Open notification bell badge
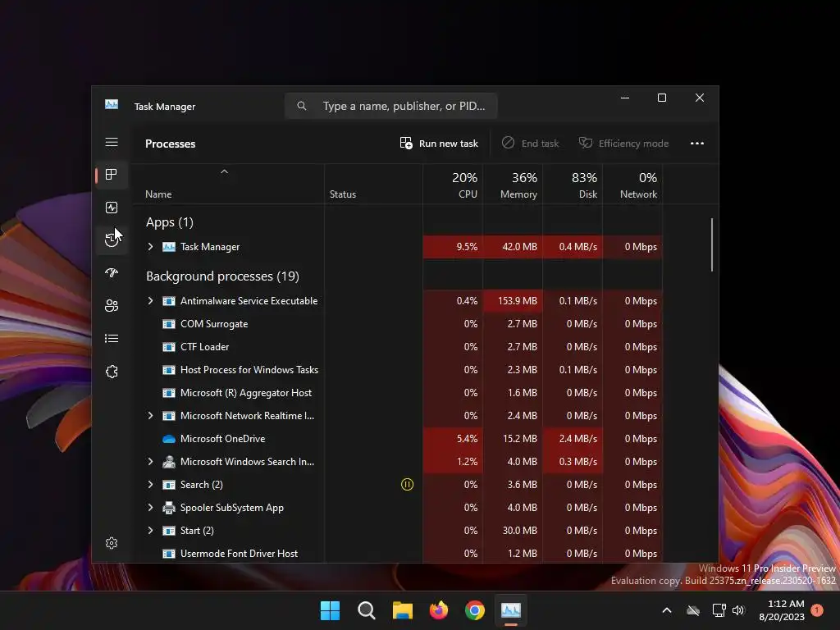This screenshot has width=840, height=630. click(x=817, y=610)
